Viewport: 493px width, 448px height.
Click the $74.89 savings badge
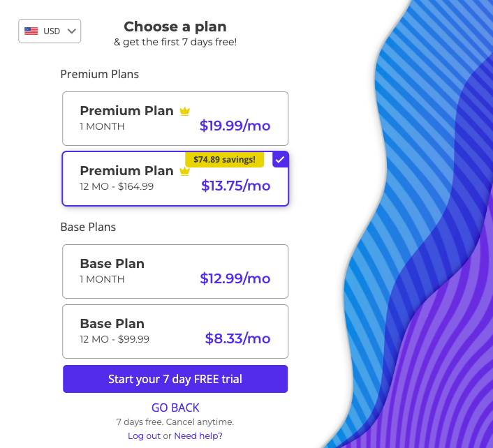pyautogui.click(x=224, y=160)
